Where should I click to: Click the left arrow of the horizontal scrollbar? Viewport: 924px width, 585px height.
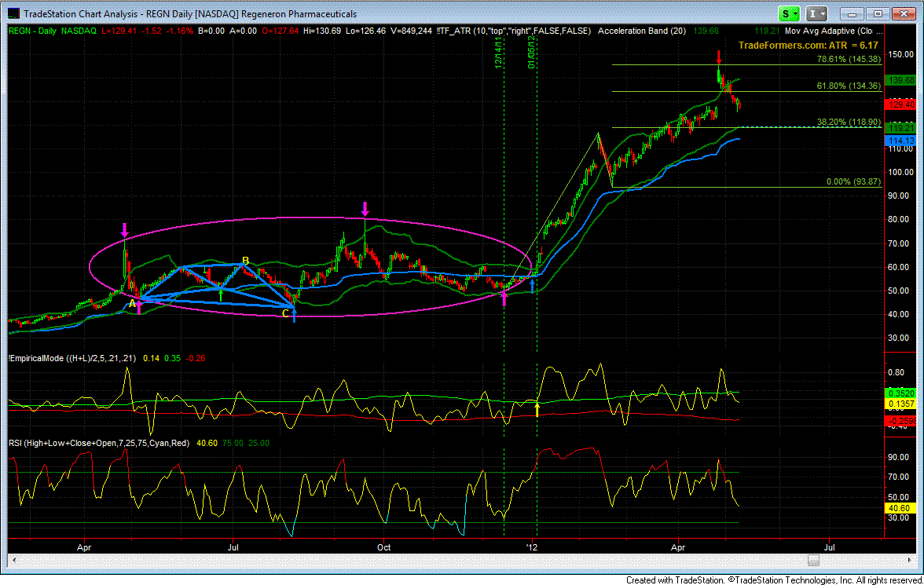(13, 560)
